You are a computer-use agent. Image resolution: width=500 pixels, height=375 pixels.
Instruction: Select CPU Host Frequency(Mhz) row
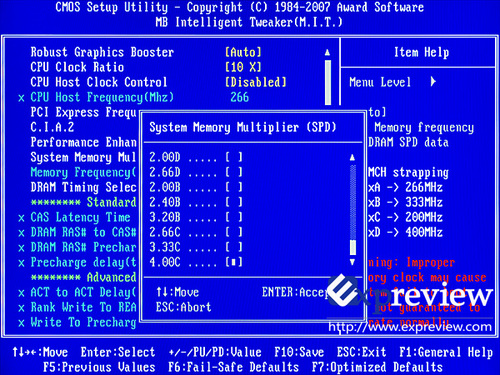pyautogui.click(x=96, y=97)
